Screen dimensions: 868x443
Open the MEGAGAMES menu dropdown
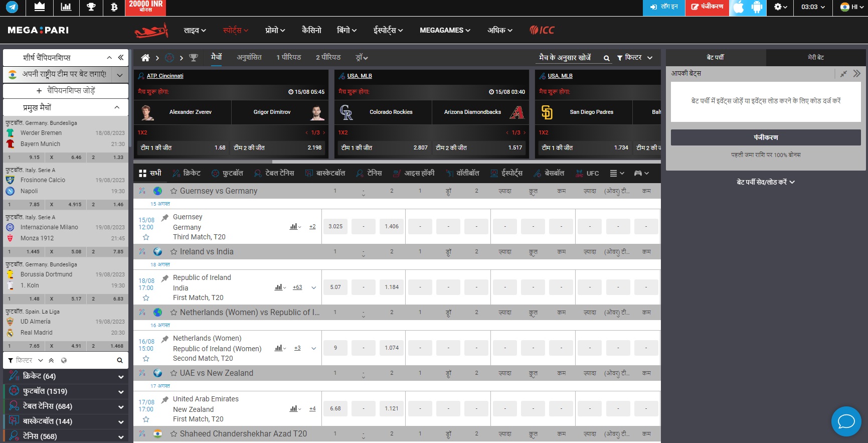pos(445,30)
